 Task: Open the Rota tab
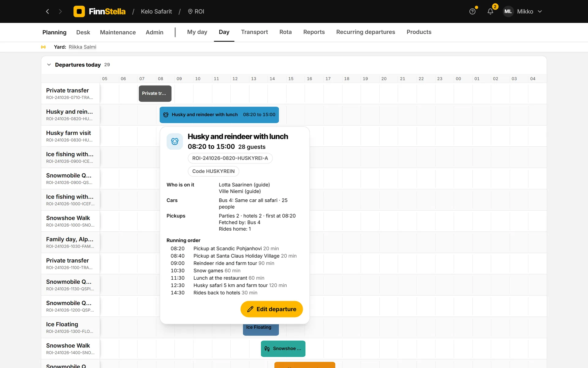(285, 32)
